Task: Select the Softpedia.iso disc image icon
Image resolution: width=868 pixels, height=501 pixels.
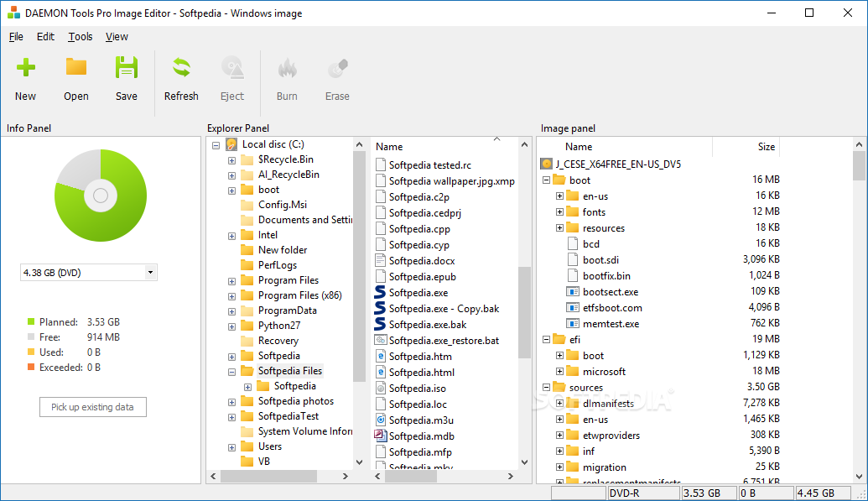Action: (x=380, y=388)
